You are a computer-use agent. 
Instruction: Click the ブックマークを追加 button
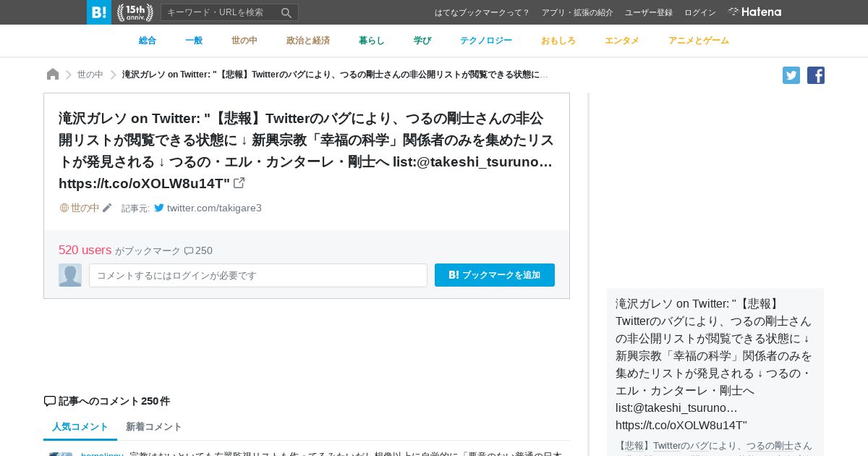click(x=495, y=275)
